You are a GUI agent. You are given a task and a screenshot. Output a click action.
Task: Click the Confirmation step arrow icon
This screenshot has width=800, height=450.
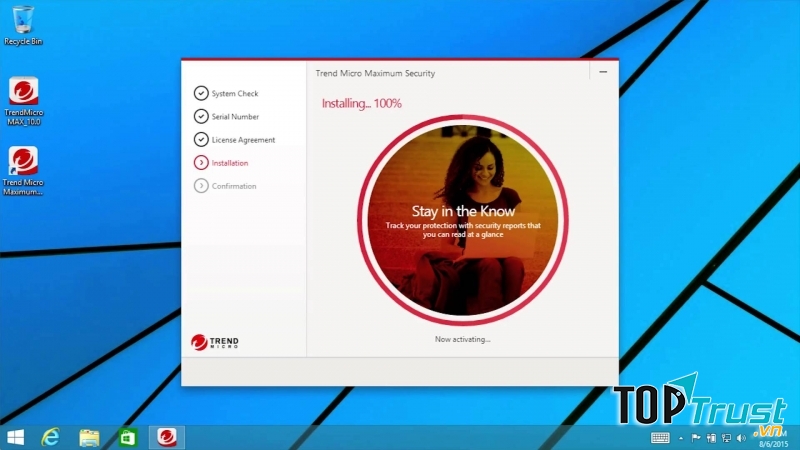pos(201,186)
